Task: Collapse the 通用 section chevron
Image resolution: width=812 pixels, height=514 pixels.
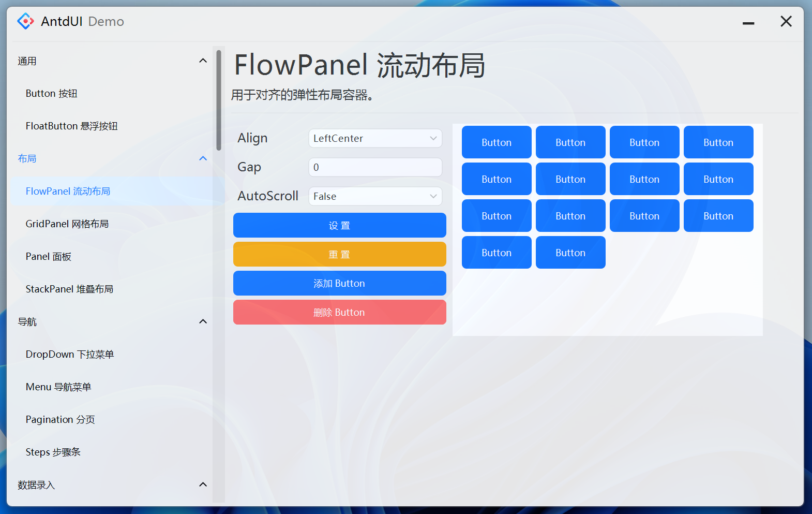Action: point(203,61)
